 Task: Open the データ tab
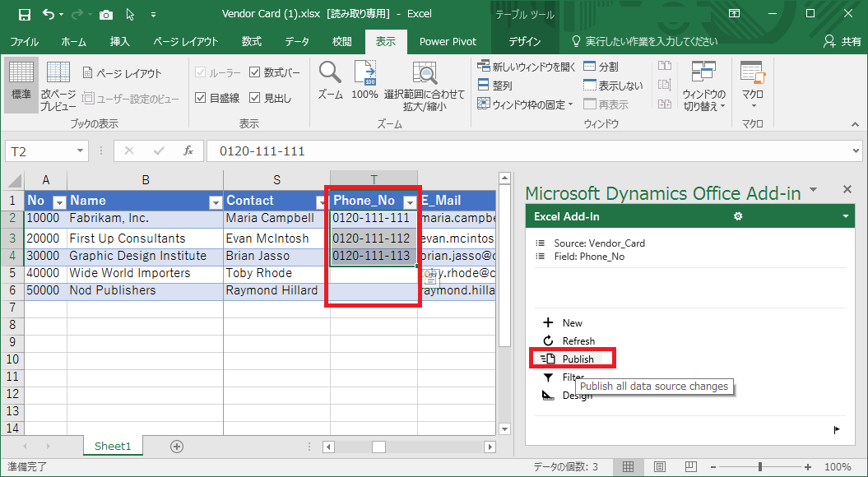click(297, 41)
